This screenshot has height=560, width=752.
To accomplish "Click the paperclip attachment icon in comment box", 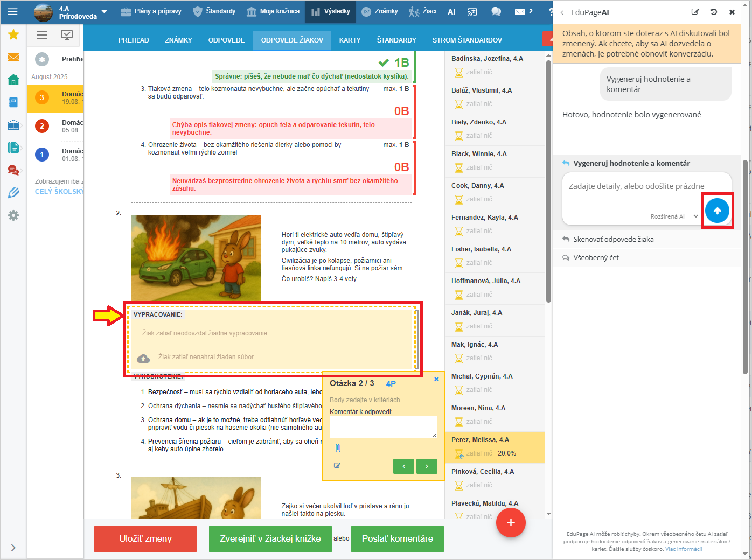I will tap(338, 448).
